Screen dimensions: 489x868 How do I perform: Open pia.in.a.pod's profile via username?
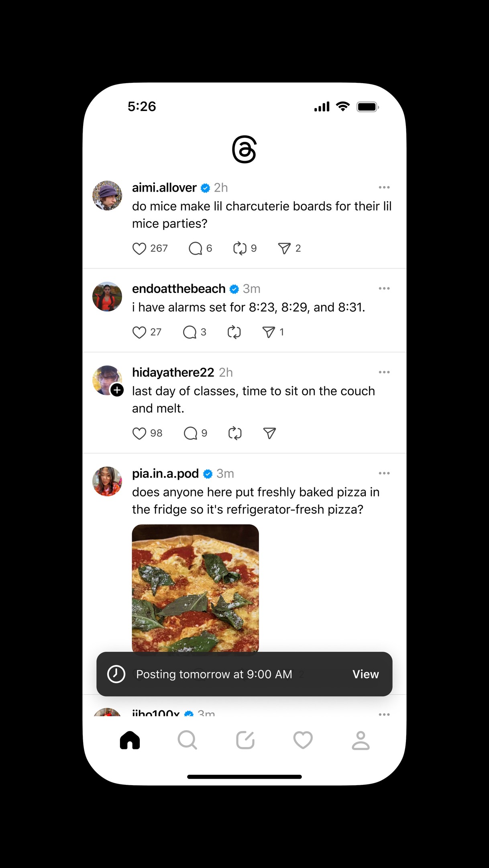(x=165, y=474)
